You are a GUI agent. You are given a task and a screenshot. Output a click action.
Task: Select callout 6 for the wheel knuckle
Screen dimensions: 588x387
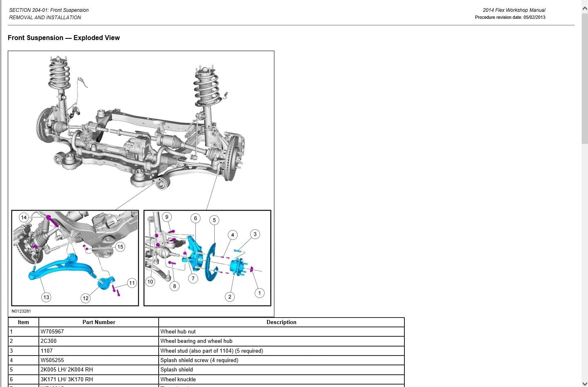(195, 218)
